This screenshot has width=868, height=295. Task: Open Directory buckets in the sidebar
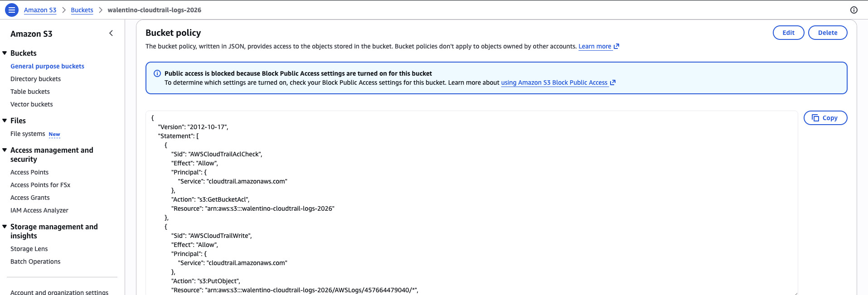click(35, 79)
